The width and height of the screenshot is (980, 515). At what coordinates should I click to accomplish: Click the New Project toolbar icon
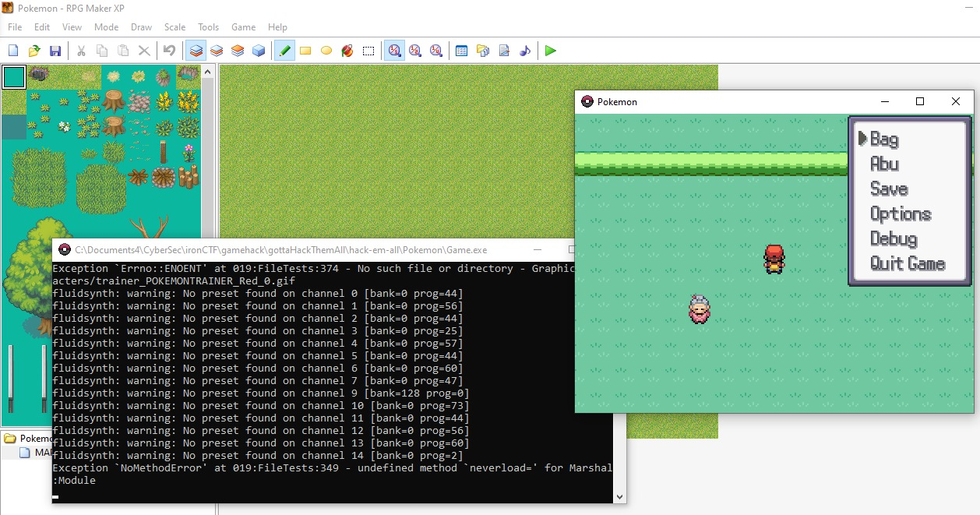point(13,51)
